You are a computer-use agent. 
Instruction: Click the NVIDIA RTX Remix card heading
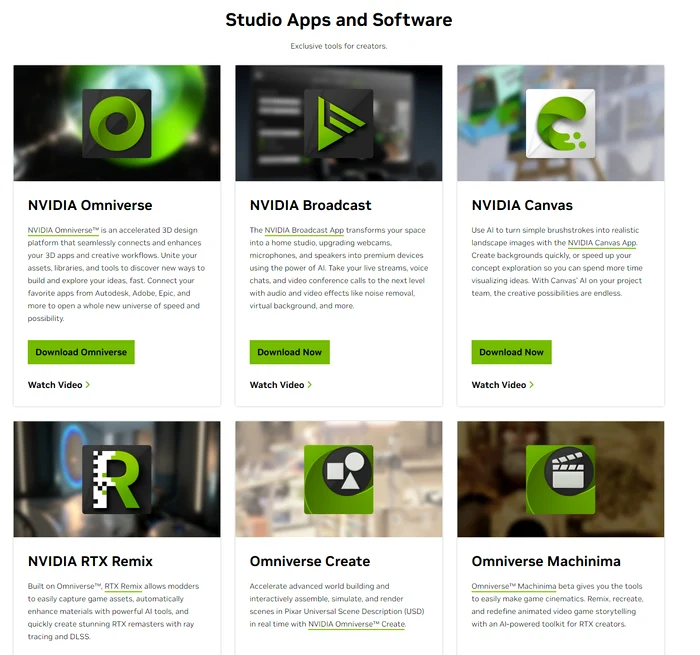pyautogui.click(x=90, y=561)
